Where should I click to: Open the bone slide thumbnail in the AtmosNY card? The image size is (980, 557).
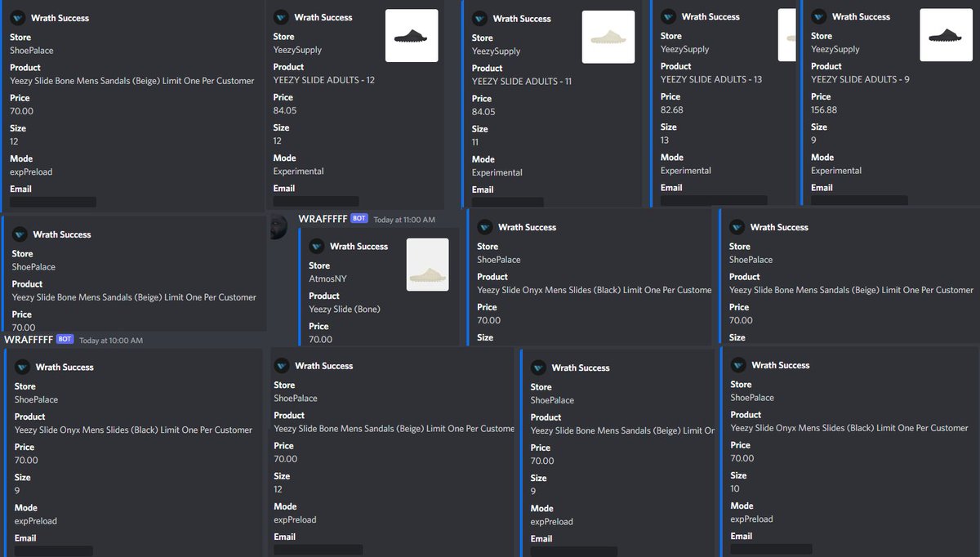tap(428, 265)
